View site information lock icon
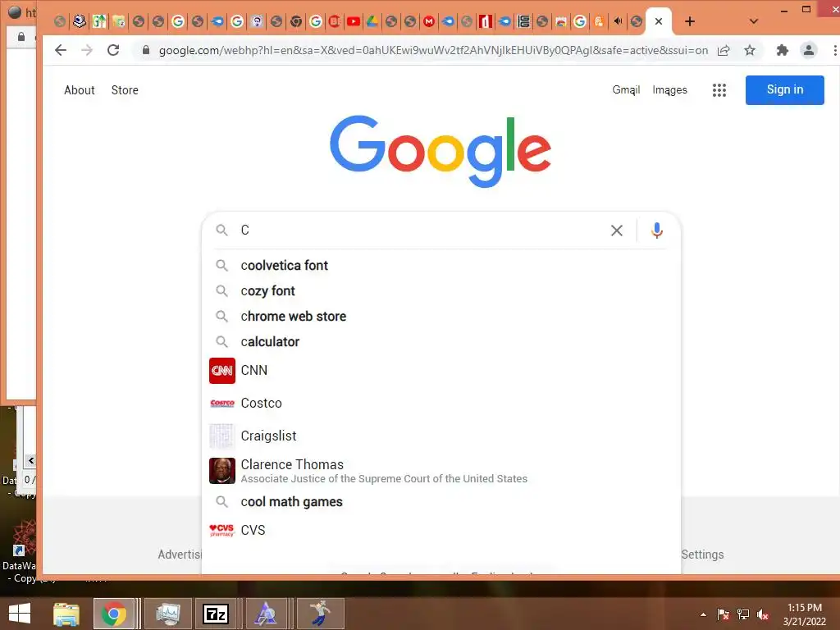Image resolution: width=840 pixels, height=630 pixels. [146, 50]
